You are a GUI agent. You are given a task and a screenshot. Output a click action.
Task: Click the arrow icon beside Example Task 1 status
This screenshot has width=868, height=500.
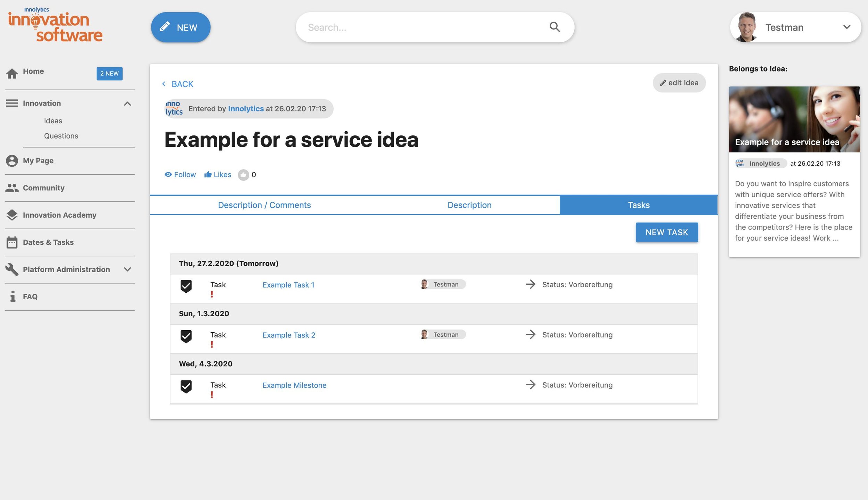(530, 284)
